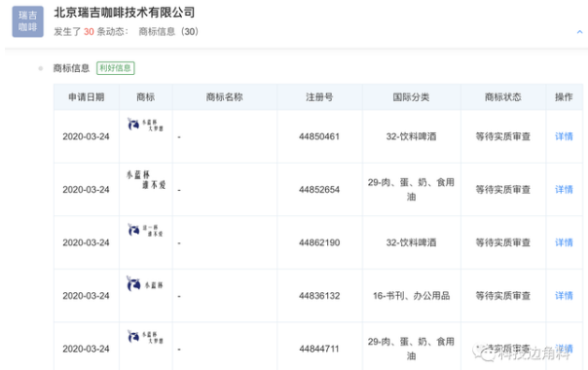
Task: Click the 商标信息 section heading
Action: 71,68
